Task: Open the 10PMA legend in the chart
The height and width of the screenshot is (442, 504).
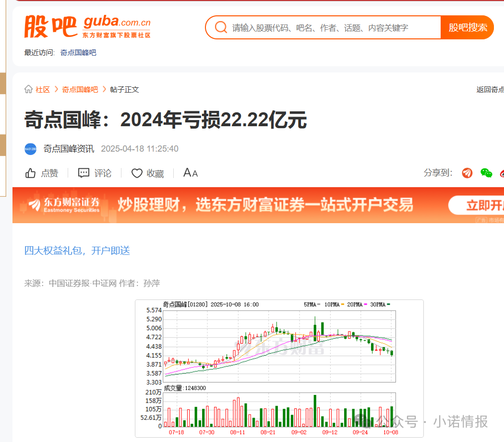Action: point(332,304)
